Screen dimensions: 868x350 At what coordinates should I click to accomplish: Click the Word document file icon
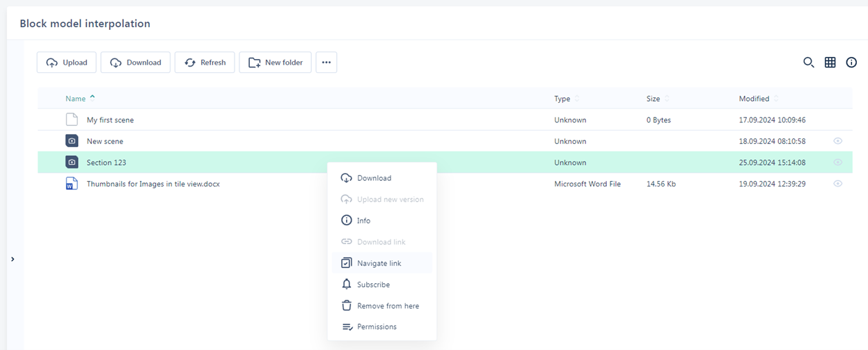tap(72, 184)
